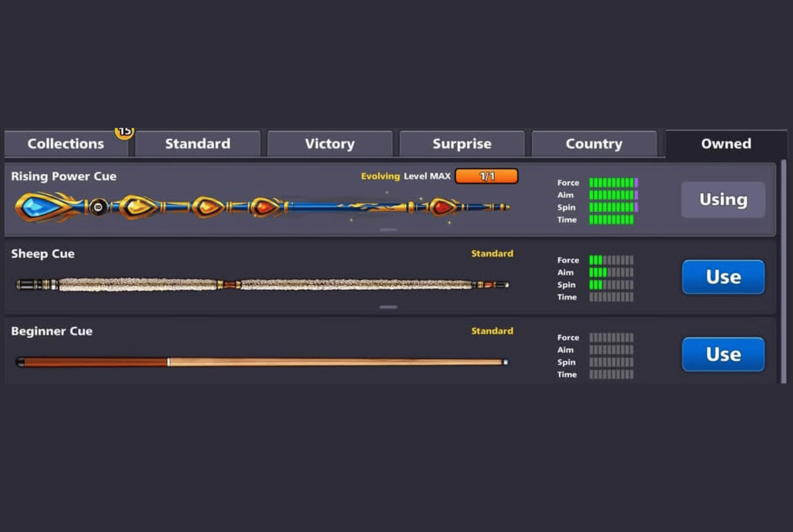Click Sheep Cue Aim stat bar
Image resolution: width=793 pixels, height=532 pixels.
click(x=611, y=272)
